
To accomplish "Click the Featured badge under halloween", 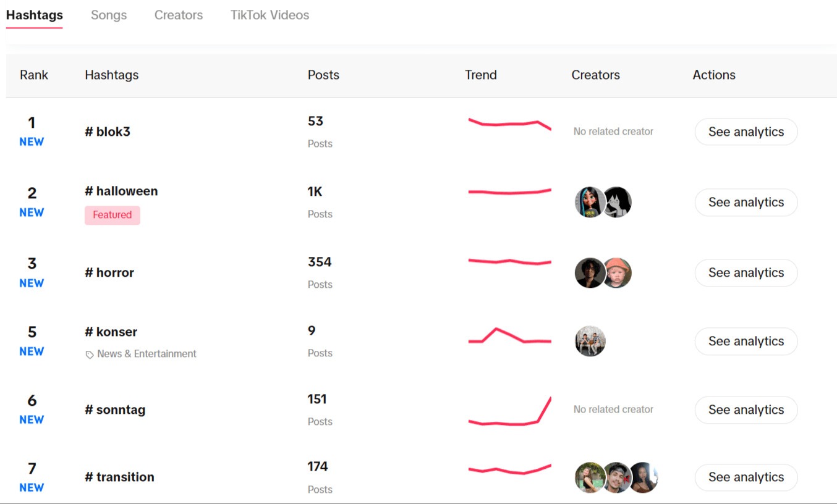I will click(113, 215).
